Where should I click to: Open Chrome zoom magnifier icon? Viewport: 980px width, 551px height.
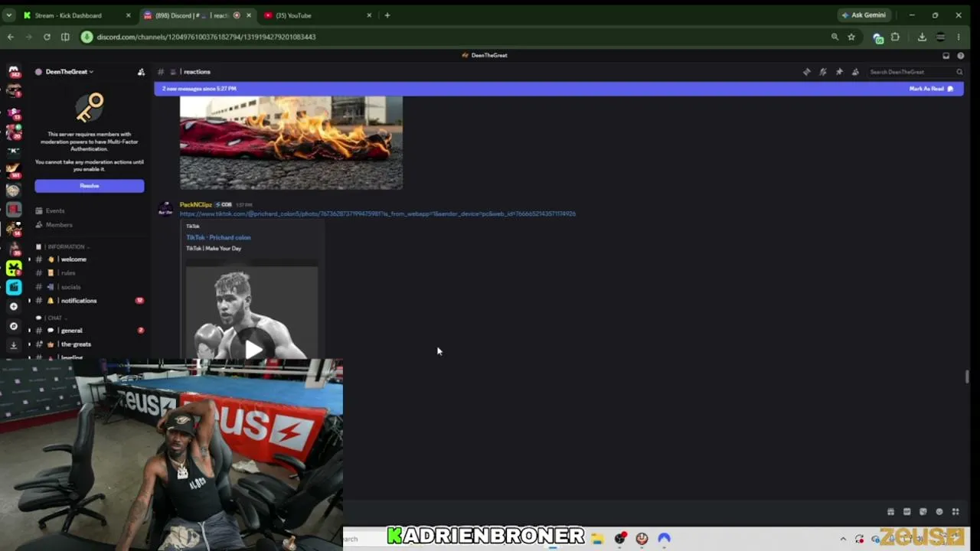835,37
